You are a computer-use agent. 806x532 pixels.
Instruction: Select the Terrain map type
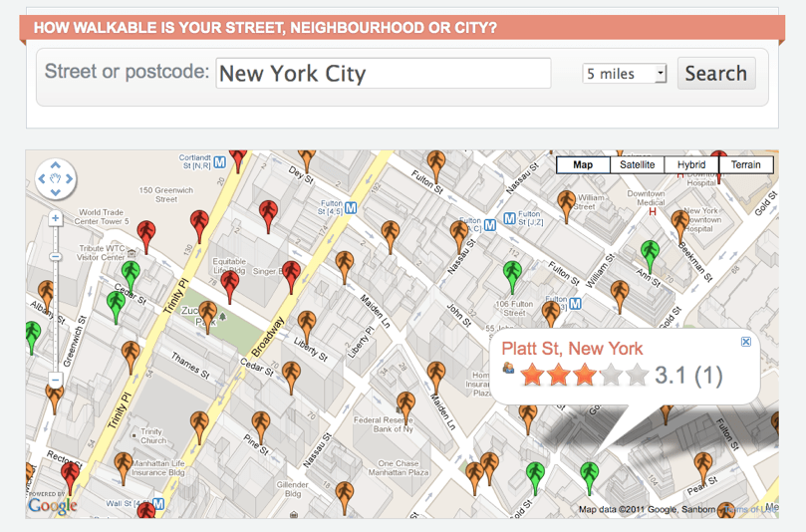pyautogui.click(x=745, y=165)
